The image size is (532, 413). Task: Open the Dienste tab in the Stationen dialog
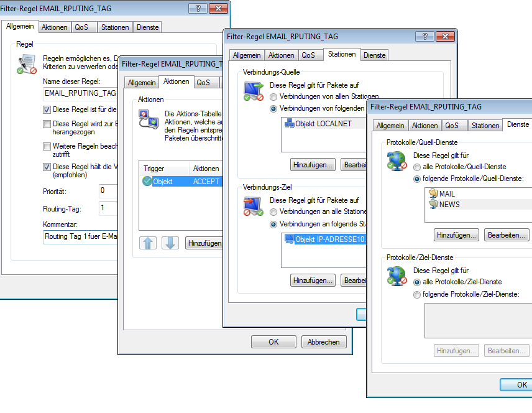coord(375,55)
